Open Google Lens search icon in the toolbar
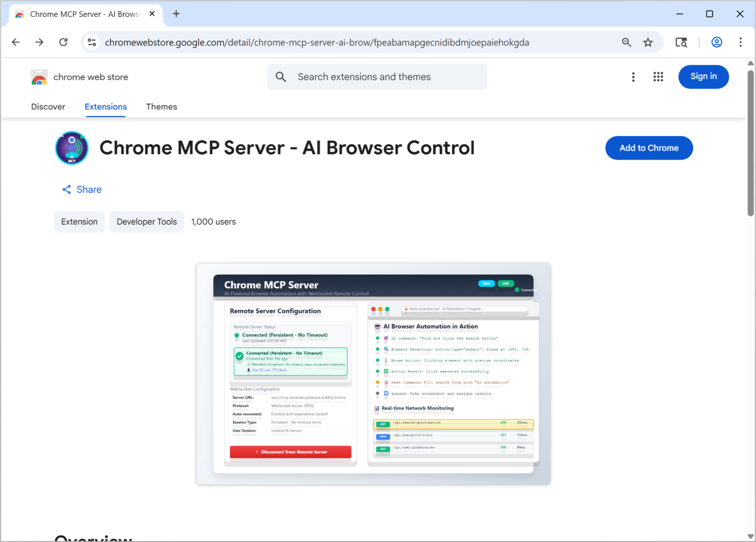Image resolution: width=756 pixels, height=542 pixels. tap(681, 42)
